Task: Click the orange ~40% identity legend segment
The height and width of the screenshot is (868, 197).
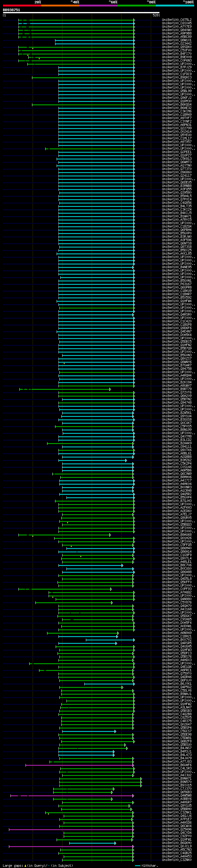Action: tap(60, 6)
